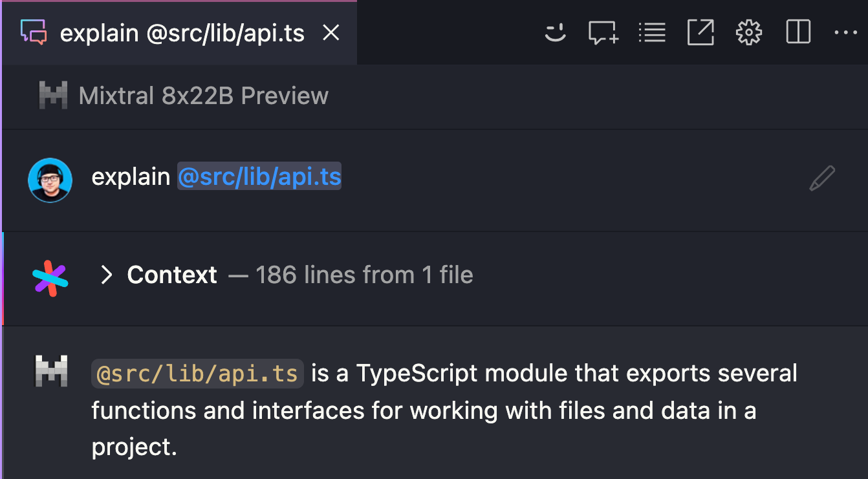Click the word "explain" in the user message
Screen dimensions: 868x479
coord(131,177)
